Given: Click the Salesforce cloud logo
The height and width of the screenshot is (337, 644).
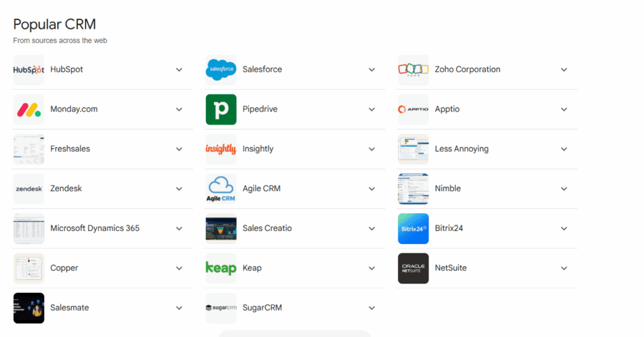Looking at the screenshot, I should pos(221,70).
